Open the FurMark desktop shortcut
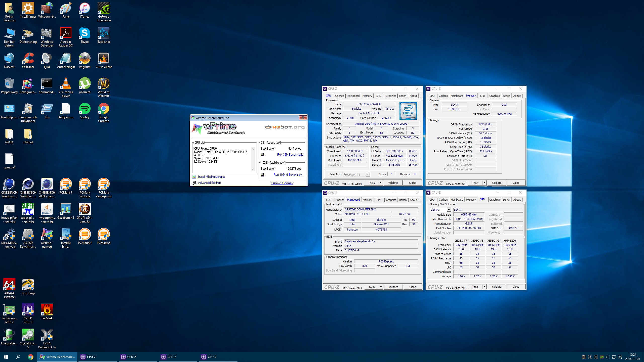Screen dimensions: 644x362 tap(47, 312)
